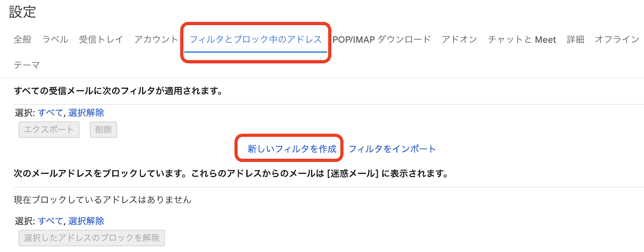
Task: Open the オフライン tab
Action: tap(617, 40)
